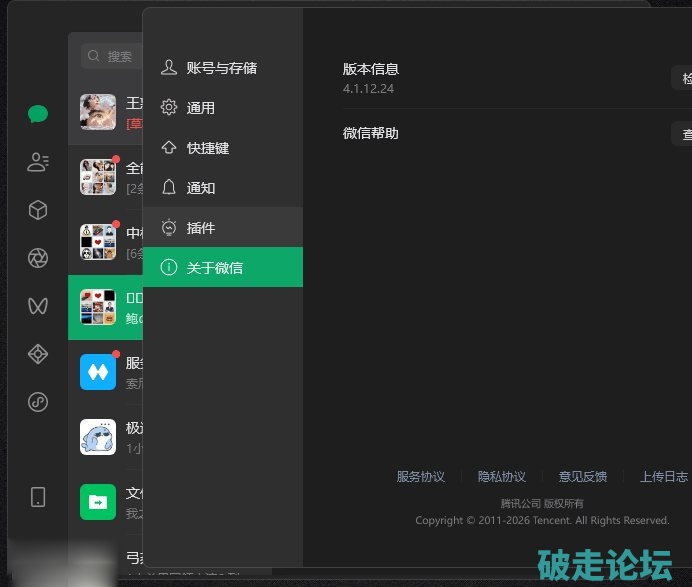
Task: Click the 上传日志 link
Action: [x=664, y=477]
